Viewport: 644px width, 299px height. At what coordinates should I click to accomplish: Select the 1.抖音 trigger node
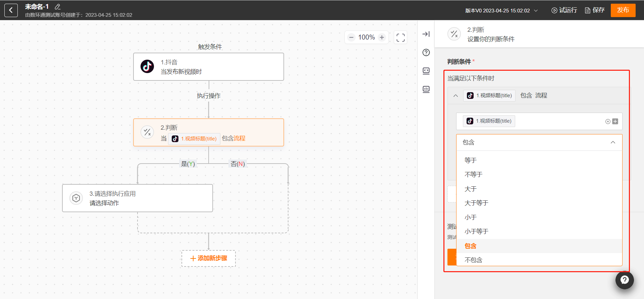pos(209,67)
